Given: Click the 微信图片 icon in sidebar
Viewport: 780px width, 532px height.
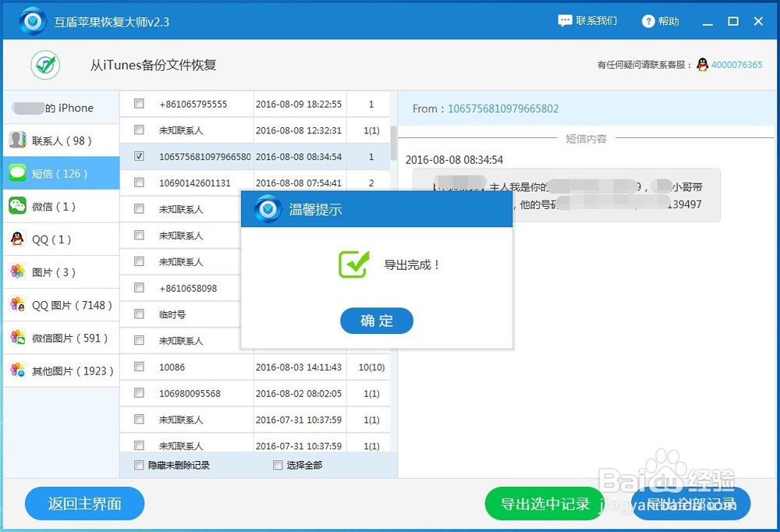Looking at the screenshot, I should coord(17,338).
